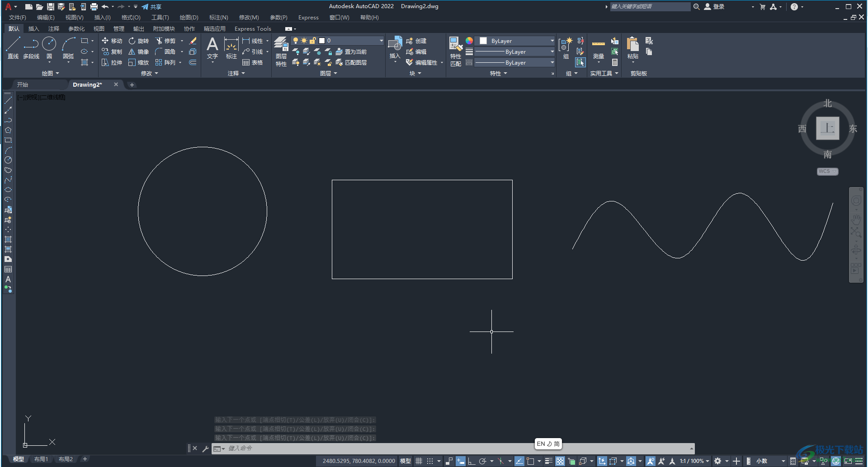Expand the Annotation (注释) panel
868x467 pixels.
click(236, 73)
